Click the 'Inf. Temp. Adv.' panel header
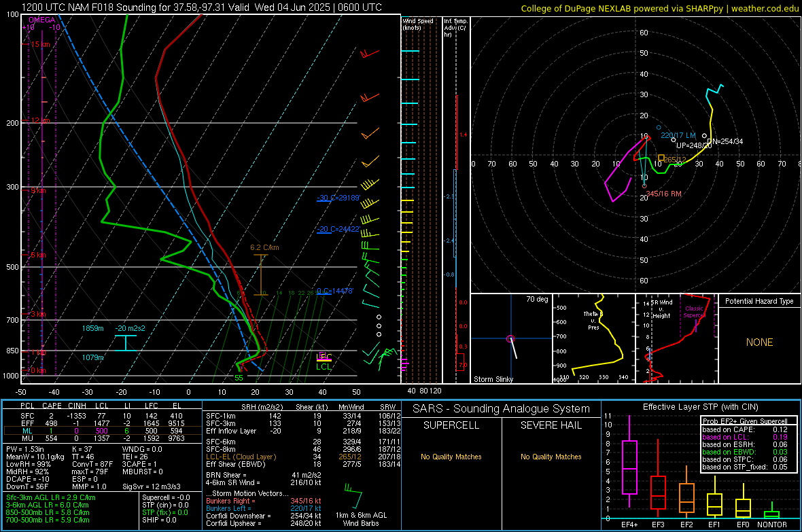 click(x=455, y=28)
